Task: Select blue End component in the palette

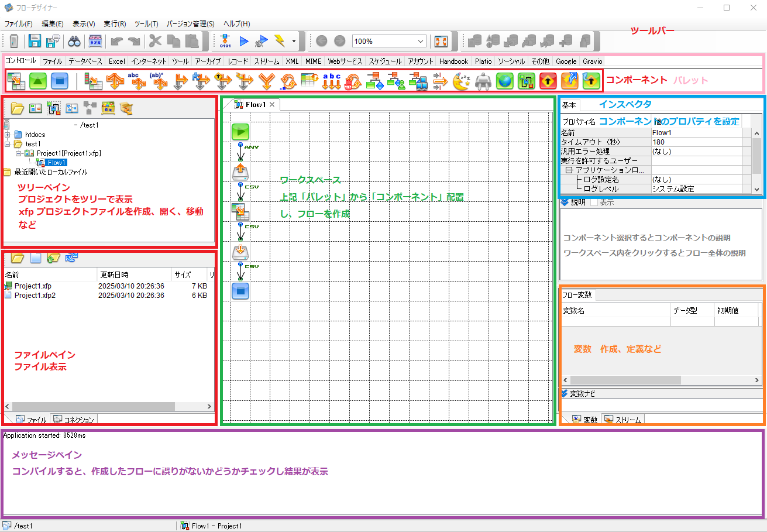Action: point(59,81)
